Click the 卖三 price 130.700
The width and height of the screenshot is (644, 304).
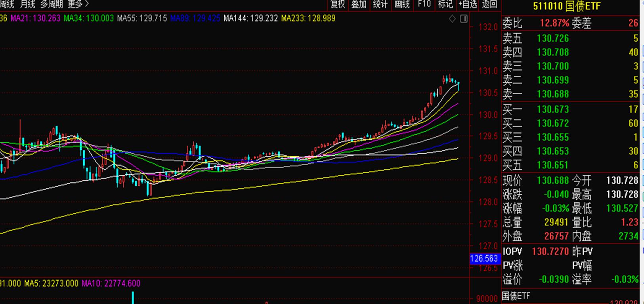point(553,66)
